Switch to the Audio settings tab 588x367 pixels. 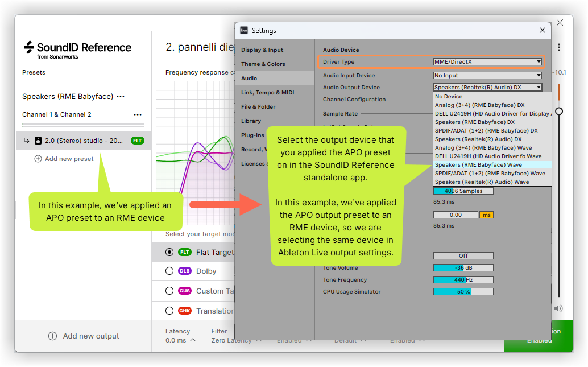click(x=275, y=79)
